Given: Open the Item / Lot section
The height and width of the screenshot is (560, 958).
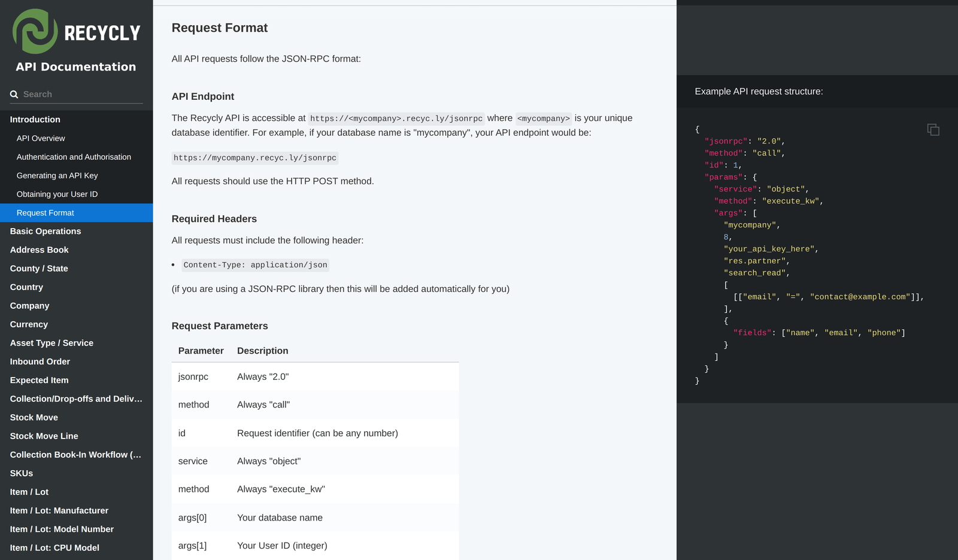Looking at the screenshot, I should [x=76, y=492].
